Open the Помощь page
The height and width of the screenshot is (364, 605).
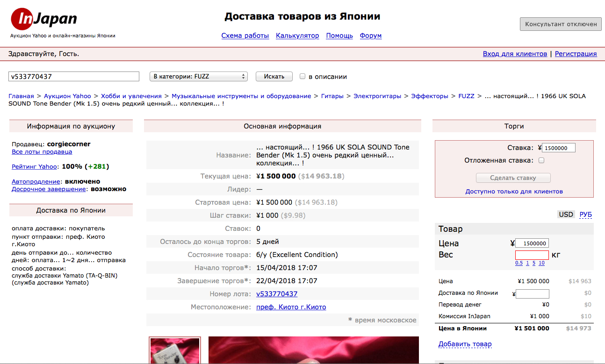point(339,36)
